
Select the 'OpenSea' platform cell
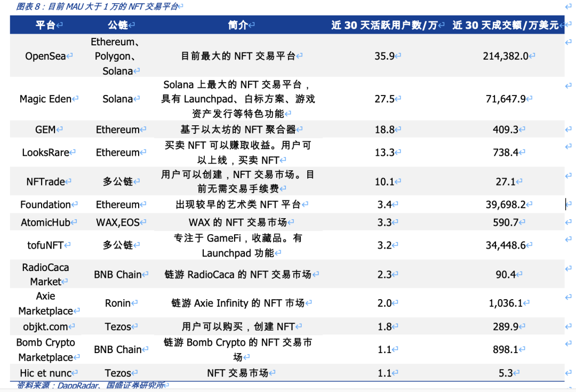point(45,56)
